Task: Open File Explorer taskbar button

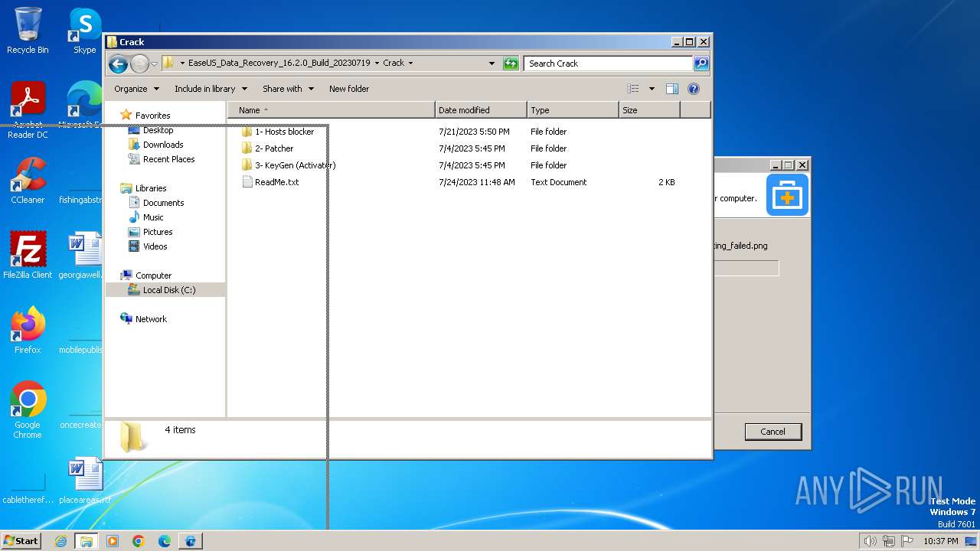Action: [x=87, y=541]
